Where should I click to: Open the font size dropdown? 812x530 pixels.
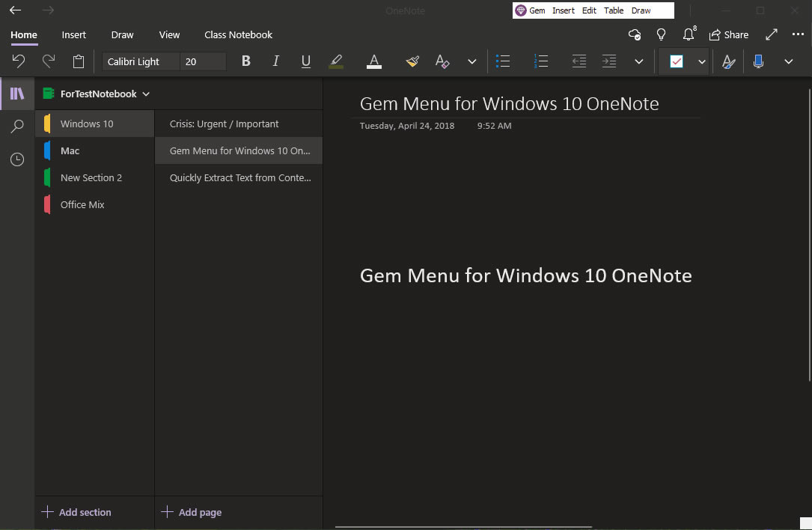coord(203,61)
